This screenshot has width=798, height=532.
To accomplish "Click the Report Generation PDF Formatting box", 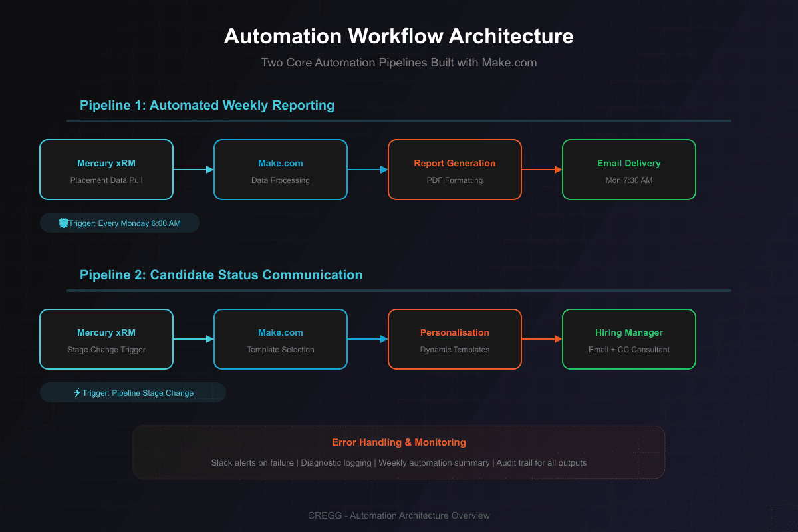I will (x=454, y=170).
